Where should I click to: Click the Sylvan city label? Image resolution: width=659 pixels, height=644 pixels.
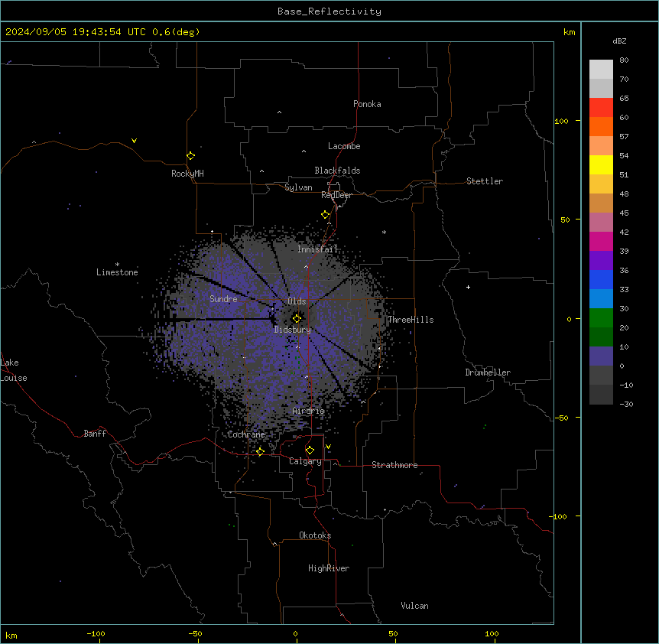298,187
